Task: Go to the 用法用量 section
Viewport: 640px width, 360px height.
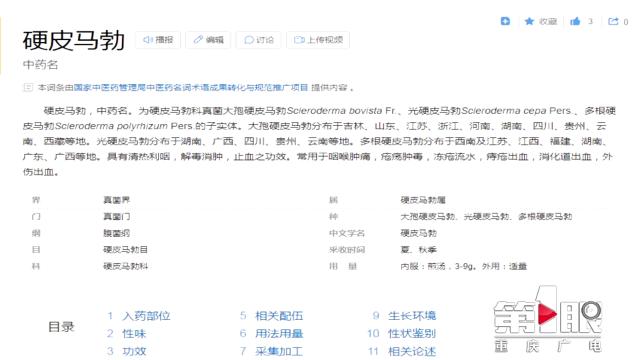Action: [279, 333]
